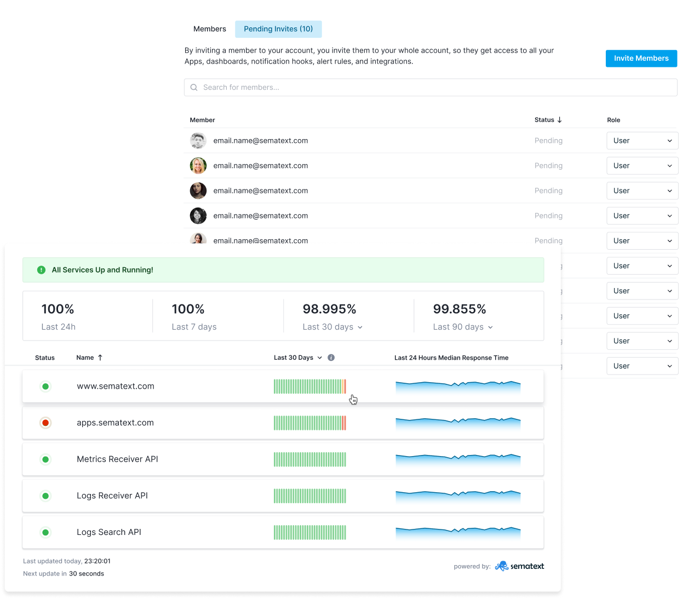This screenshot has height=599, width=700.
Task: Click the Logs Search API response time chart
Action: click(458, 533)
